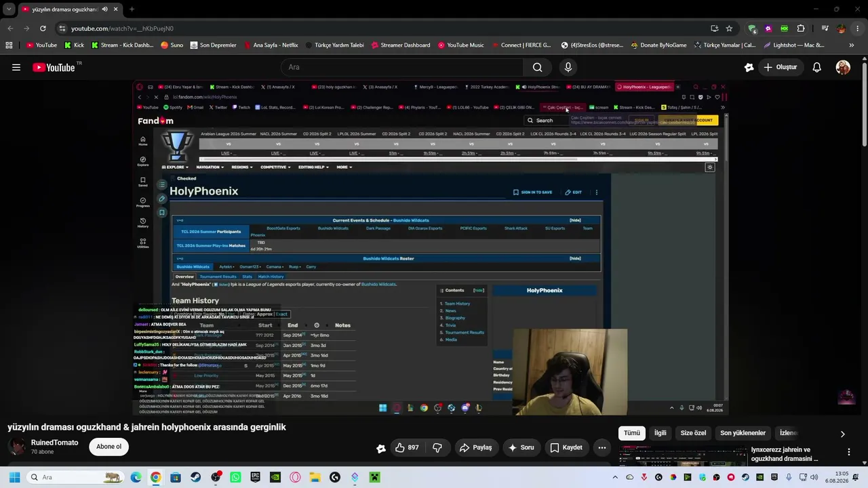Image resolution: width=868 pixels, height=488 pixels.
Task: Open the Stream - Kick Dashboard bookmark
Action: [x=122, y=45]
